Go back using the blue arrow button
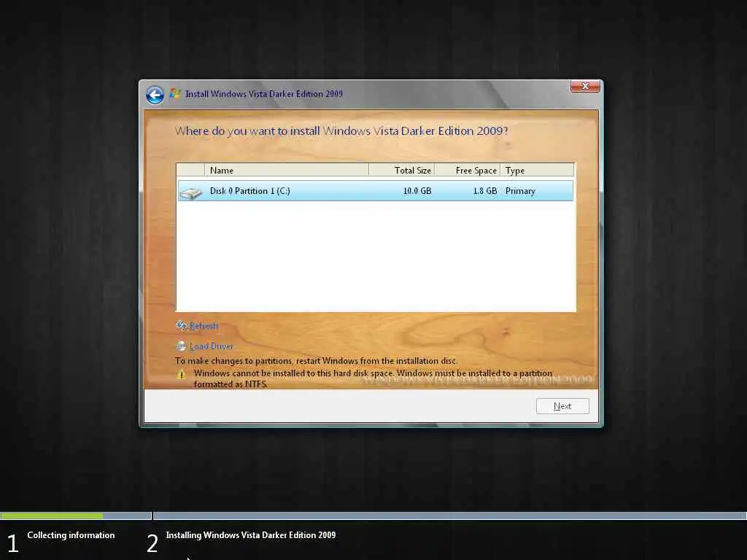The height and width of the screenshot is (560, 747). pyautogui.click(x=155, y=95)
